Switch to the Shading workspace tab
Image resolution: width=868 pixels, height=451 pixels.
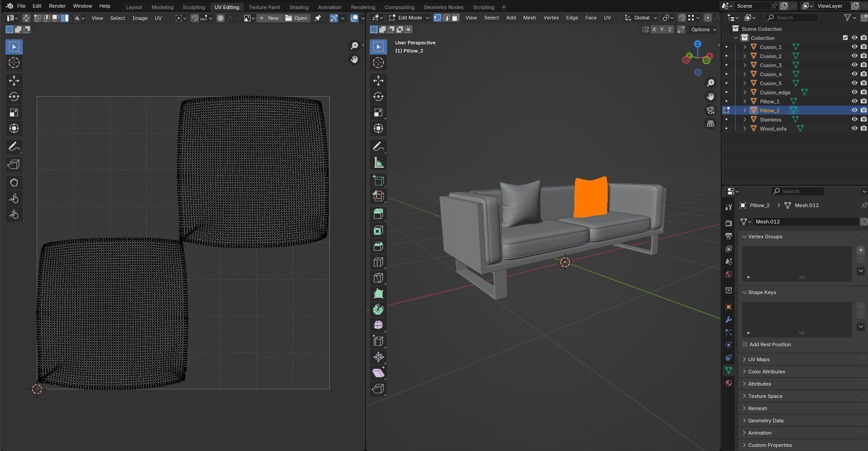299,7
